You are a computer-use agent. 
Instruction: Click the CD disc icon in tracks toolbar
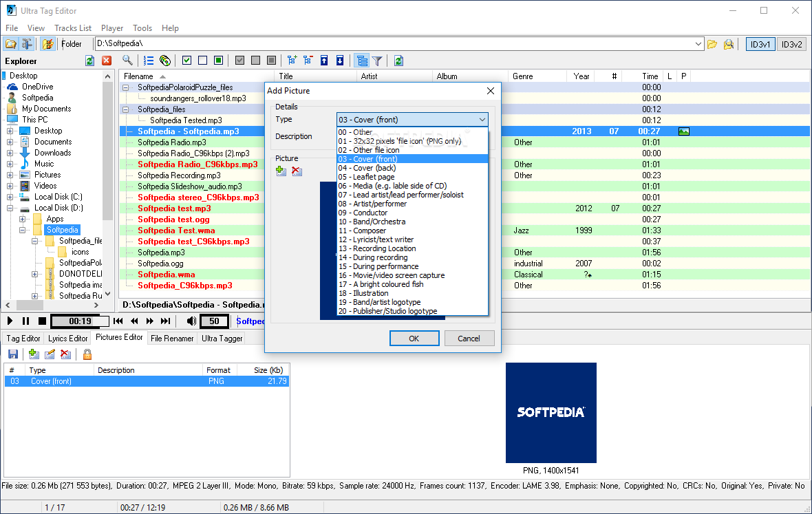[x=165, y=61]
